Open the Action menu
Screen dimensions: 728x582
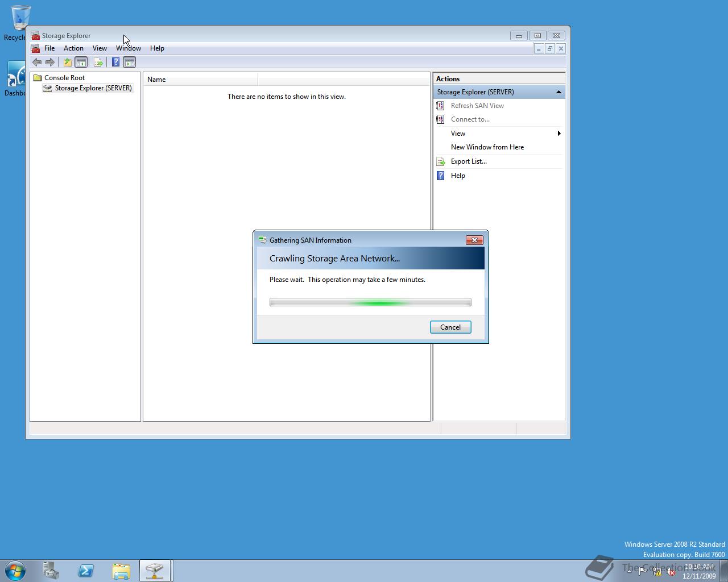(x=73, y=48)
